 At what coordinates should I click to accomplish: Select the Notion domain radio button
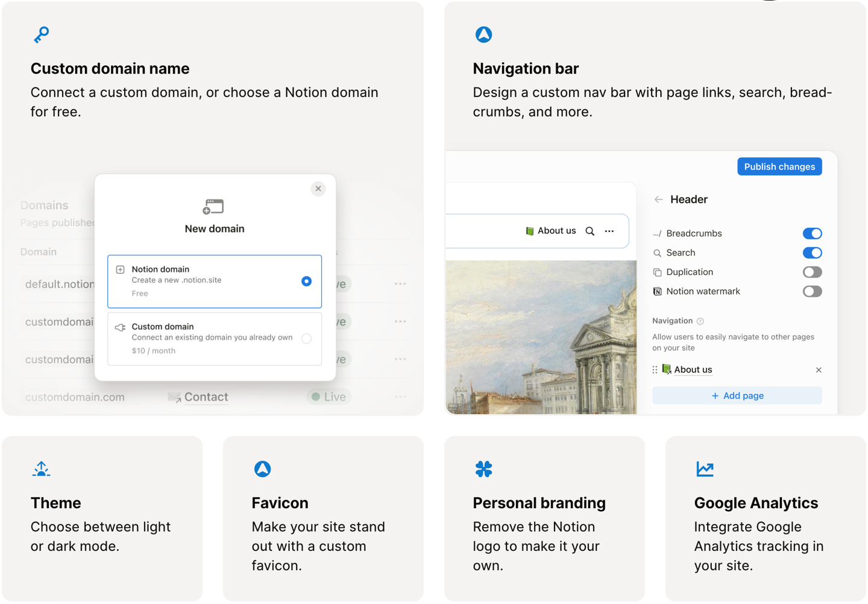point(306,282)
